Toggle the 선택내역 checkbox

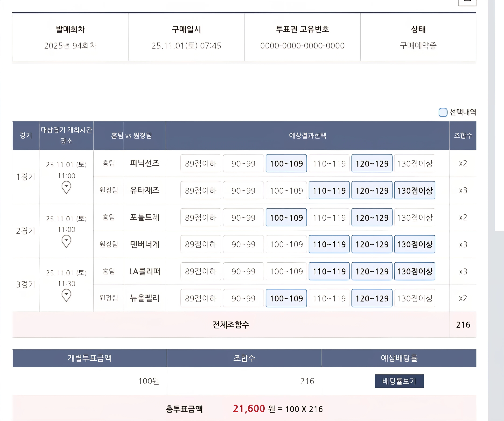pos(443,112)
